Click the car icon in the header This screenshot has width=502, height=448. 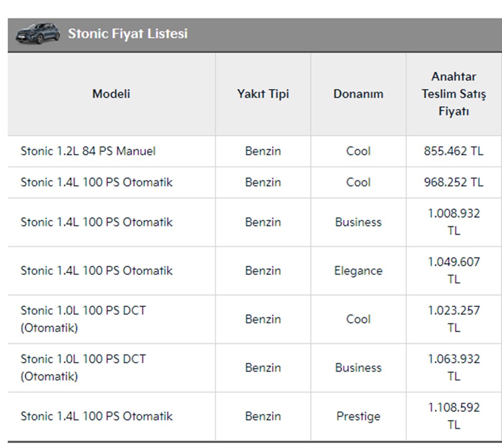37,34
